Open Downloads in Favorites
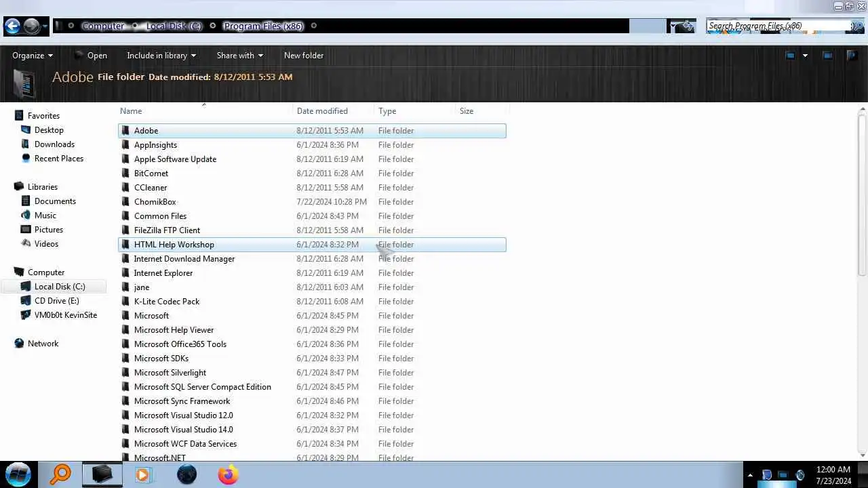This screenshot has width=868, height=488. click(54, 144)
